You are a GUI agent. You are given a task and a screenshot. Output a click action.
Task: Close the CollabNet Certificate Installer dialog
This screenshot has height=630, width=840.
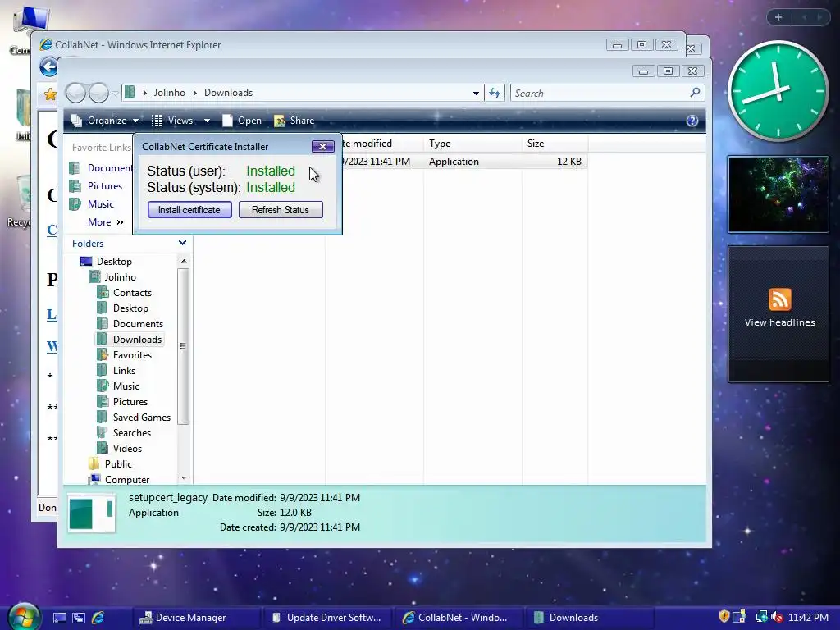[x=322, y=146]
